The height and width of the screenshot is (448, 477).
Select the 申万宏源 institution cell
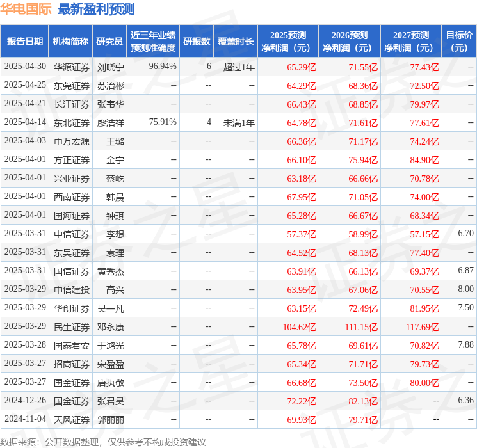pos(72,141)
